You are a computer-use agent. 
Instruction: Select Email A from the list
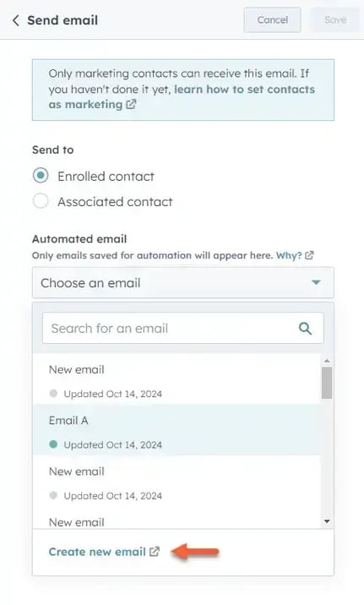[x=177, y=430]
